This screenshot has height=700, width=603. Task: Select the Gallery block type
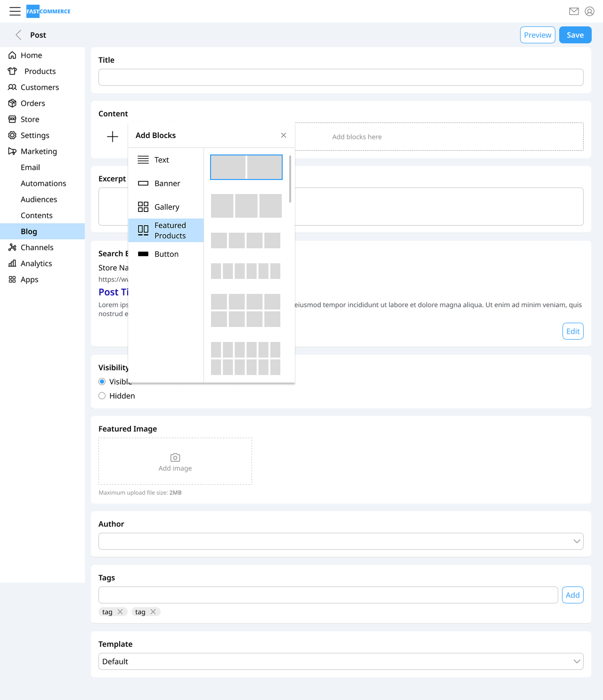166,207
